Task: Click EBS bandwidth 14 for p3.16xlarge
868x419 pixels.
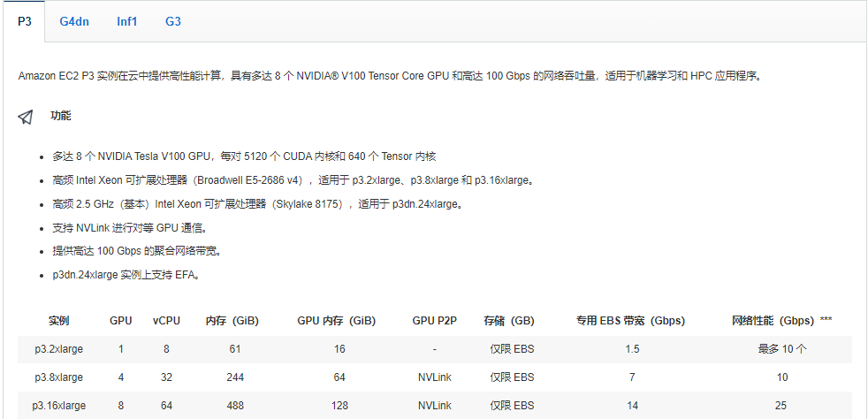Action: tap(632, 406)
